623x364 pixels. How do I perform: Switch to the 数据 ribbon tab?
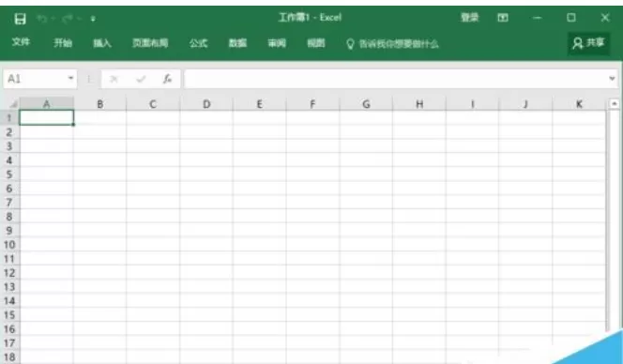237,43
